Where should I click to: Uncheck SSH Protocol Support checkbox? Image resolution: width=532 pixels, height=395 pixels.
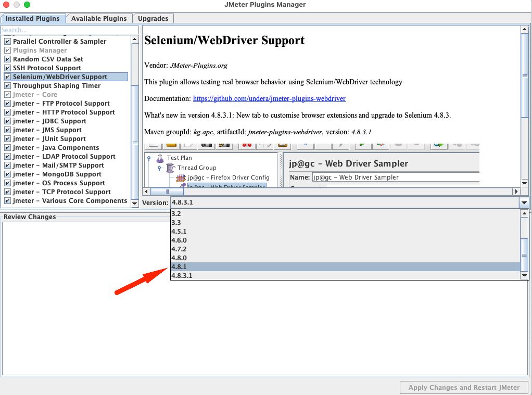point(7,68)
